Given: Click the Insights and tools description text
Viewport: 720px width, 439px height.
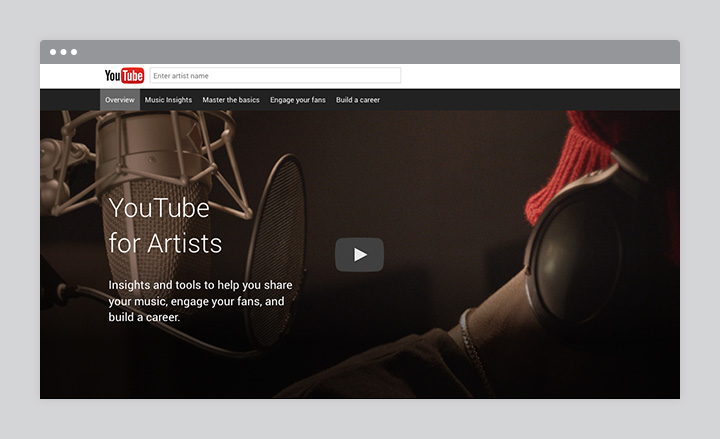Looking at the screenshot, I should tap(200, 301).
